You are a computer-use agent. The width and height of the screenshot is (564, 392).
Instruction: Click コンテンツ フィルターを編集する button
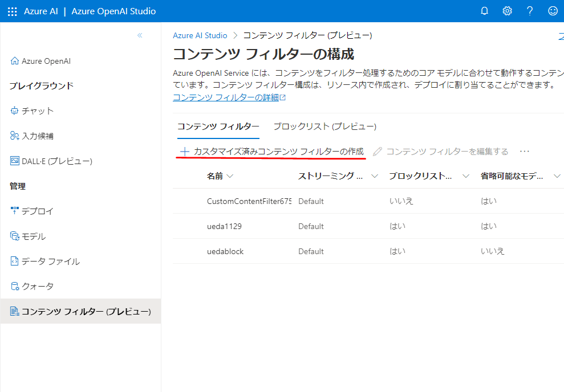pos(441,152)
